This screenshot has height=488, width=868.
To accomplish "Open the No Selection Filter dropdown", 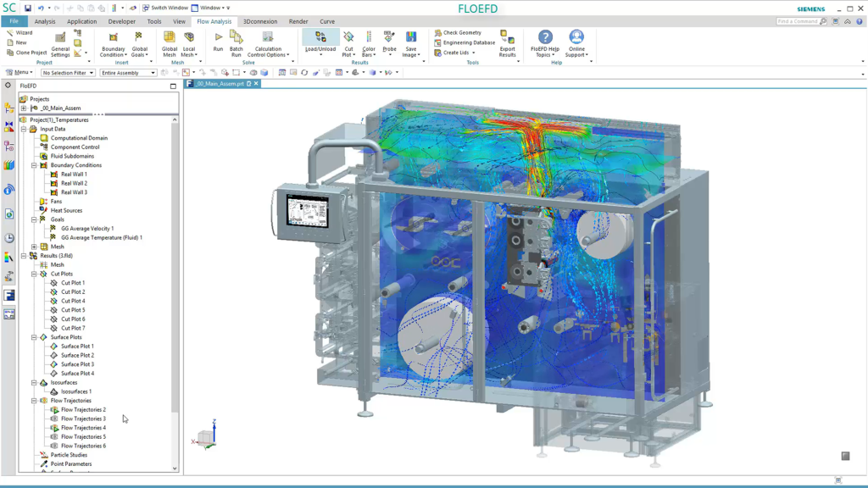I will pos(68,73).
